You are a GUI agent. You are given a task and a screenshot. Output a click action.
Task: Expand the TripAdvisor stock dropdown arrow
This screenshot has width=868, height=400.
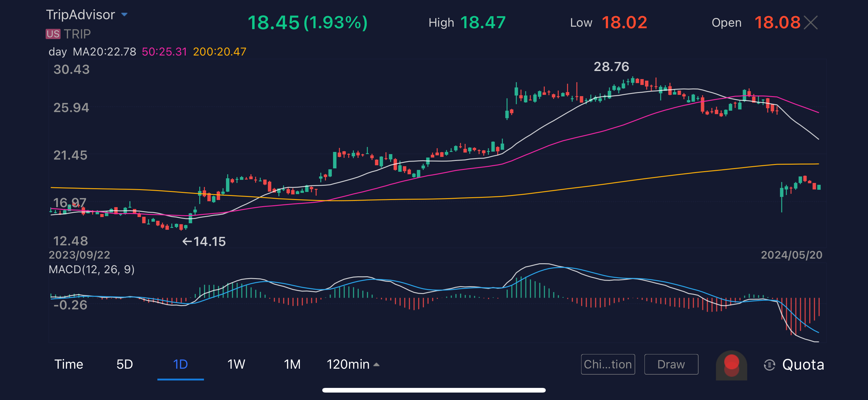[124, 15]
